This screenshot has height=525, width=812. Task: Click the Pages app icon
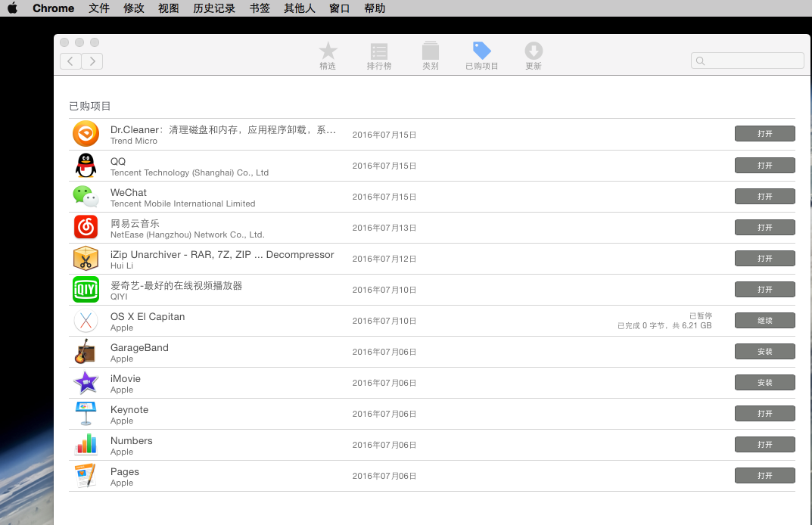[86, 475]
